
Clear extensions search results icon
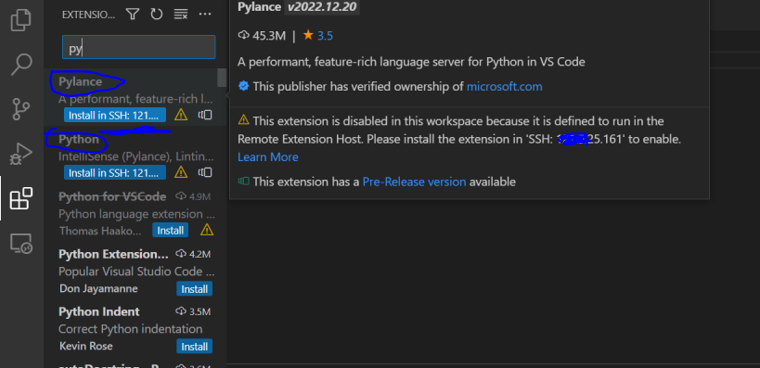tap(181, 15)
